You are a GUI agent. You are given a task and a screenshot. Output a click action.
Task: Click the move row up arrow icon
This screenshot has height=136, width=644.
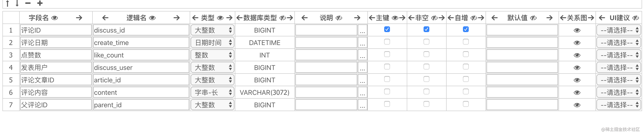coord(7,3)
